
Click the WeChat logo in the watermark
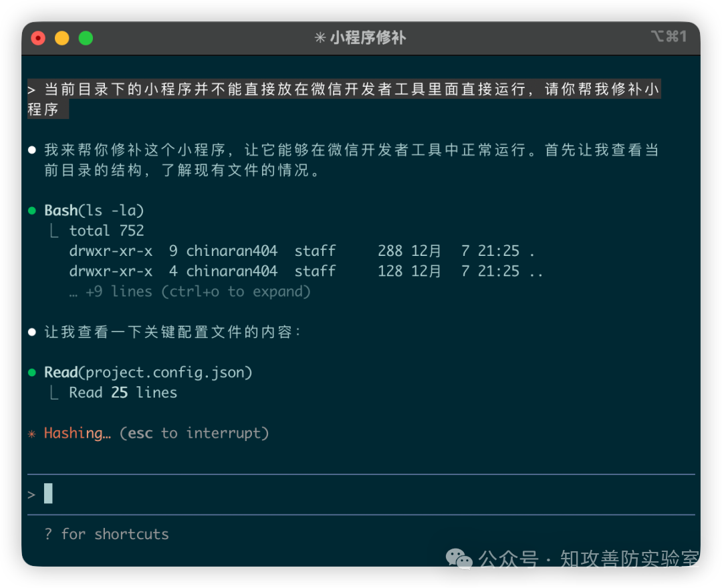(x=459, y=559)
